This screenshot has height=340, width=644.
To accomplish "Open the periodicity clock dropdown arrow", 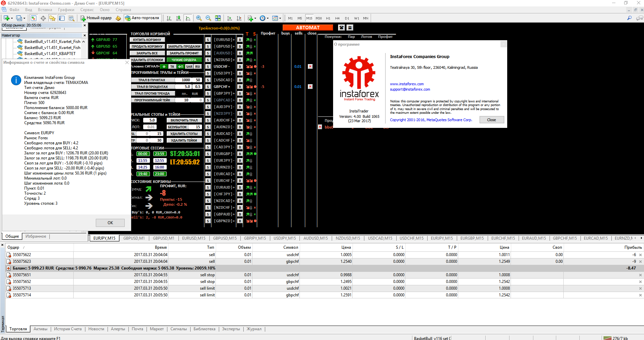I will coord(268,18).
